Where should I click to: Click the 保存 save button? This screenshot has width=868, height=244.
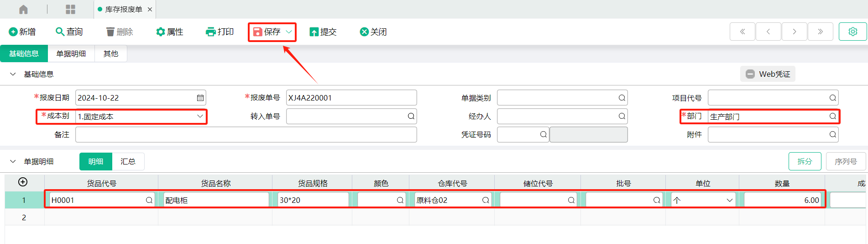(267, 32)
